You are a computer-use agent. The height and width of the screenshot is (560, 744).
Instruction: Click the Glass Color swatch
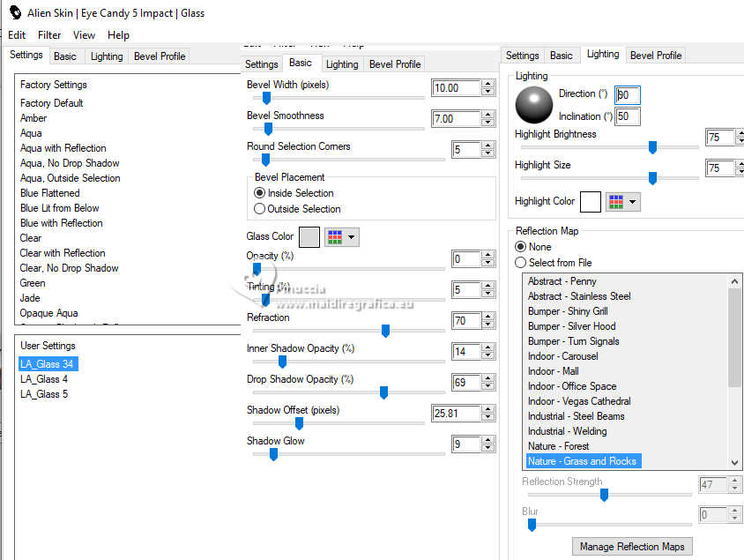(309, 237)
